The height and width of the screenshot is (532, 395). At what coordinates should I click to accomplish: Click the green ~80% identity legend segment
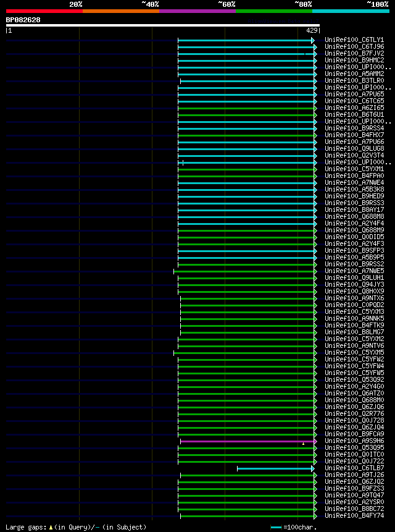point(274,11)
